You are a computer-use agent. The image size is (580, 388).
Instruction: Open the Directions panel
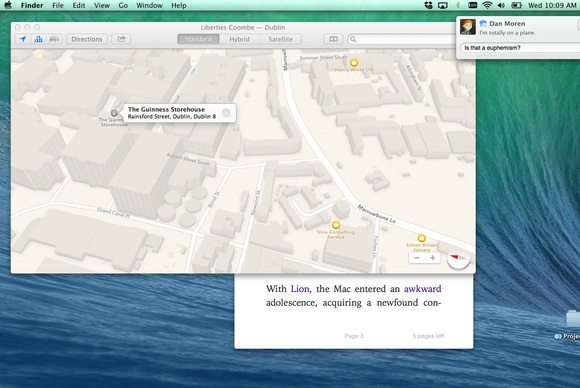[87, 39]
